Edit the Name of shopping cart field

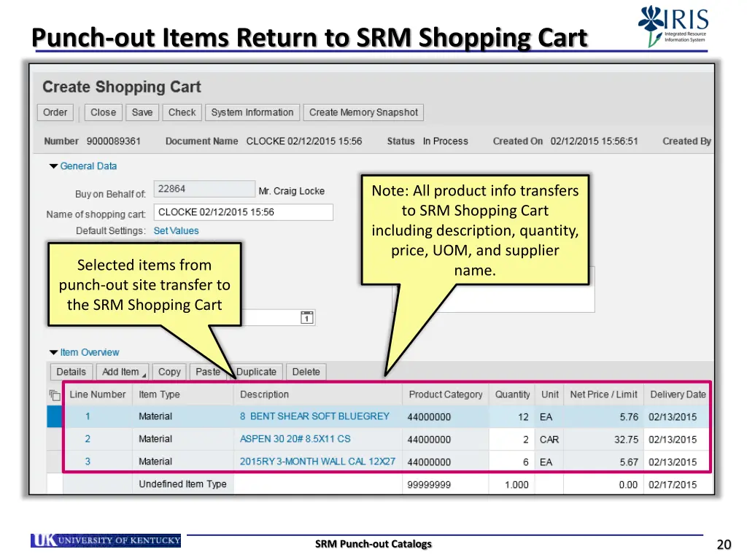coord(244,212)
